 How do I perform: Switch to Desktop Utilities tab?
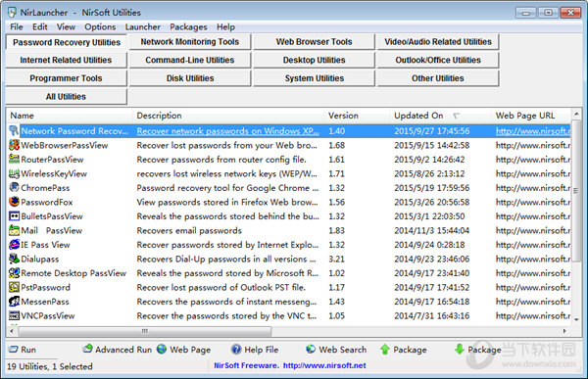[x=314, y=60]
